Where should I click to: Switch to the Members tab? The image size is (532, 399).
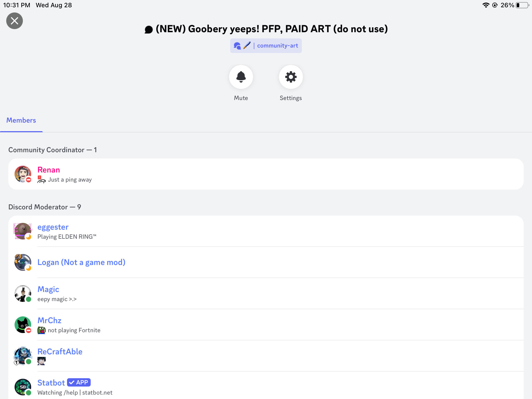tap(21, 120)
